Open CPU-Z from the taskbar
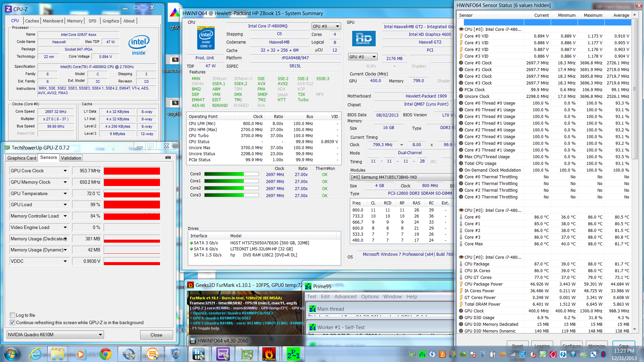The height and width of the screenshot is (362, 644). point(223,354)
